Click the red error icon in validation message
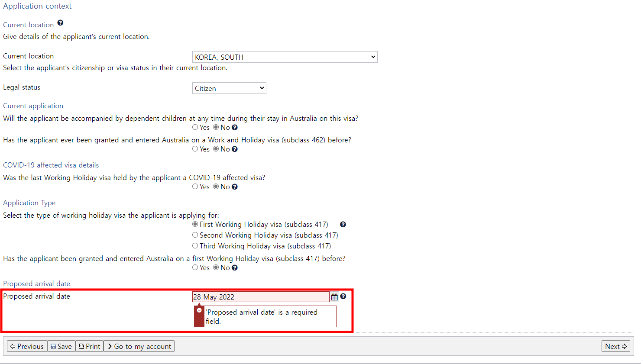 [199, 310]
